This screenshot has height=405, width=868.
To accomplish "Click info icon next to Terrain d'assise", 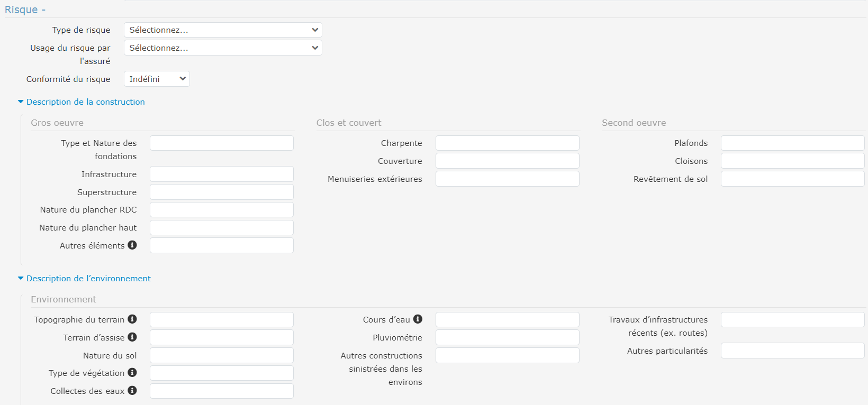I will point(132,337).
